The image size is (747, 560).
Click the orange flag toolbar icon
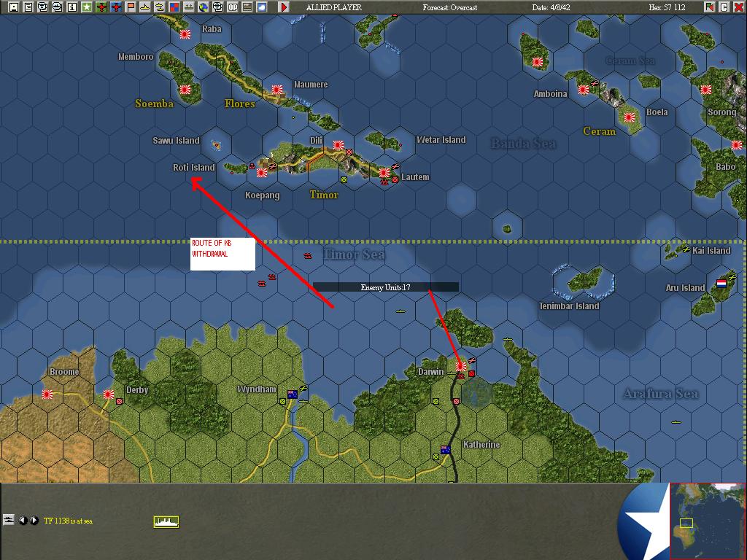pos(130,7)
